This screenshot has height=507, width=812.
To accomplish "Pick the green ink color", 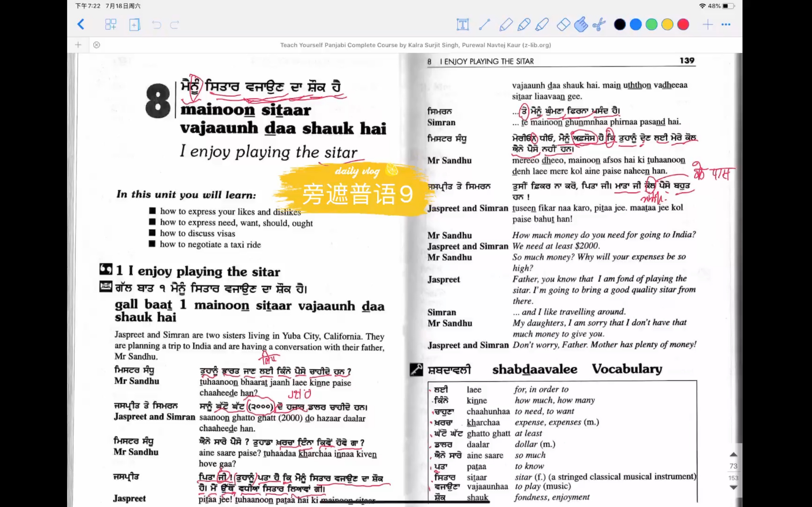I will [x=652, y=24].
